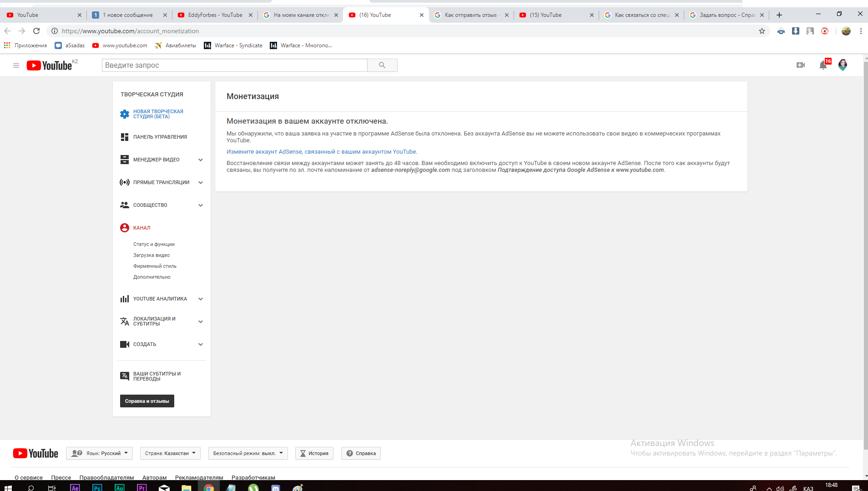The image size is (868, 491).
Task: Click the footer История button
Action: 314,453
